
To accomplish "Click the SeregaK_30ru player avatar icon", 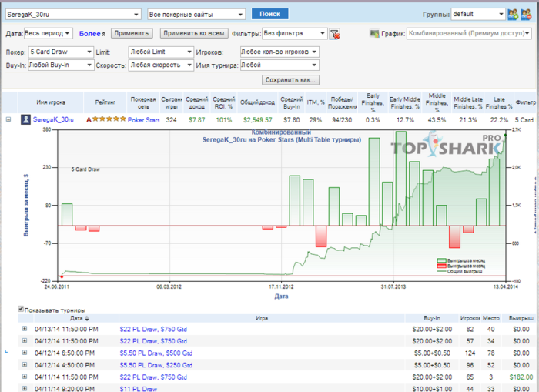I will 25,119.
